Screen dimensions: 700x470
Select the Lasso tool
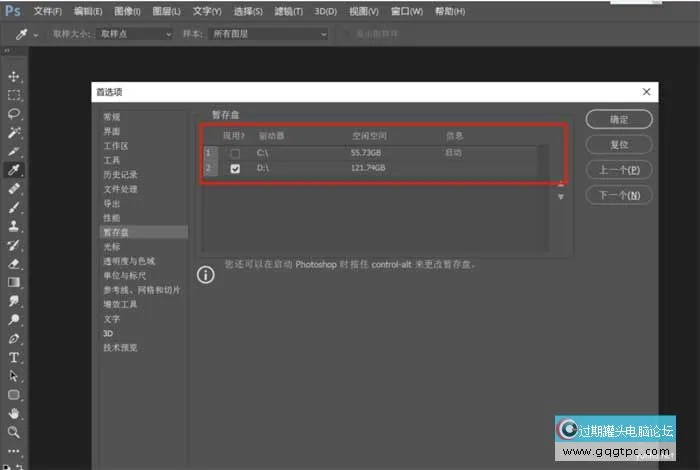(14, 114)
